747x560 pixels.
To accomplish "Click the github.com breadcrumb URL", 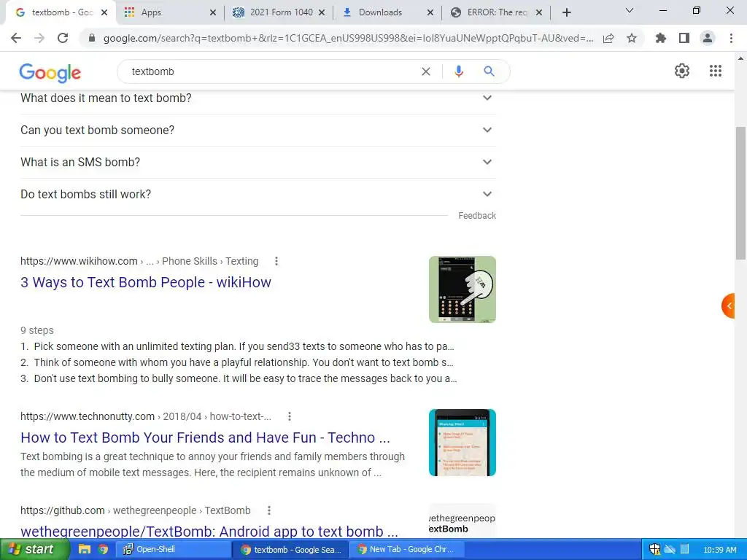I will 135,510.
